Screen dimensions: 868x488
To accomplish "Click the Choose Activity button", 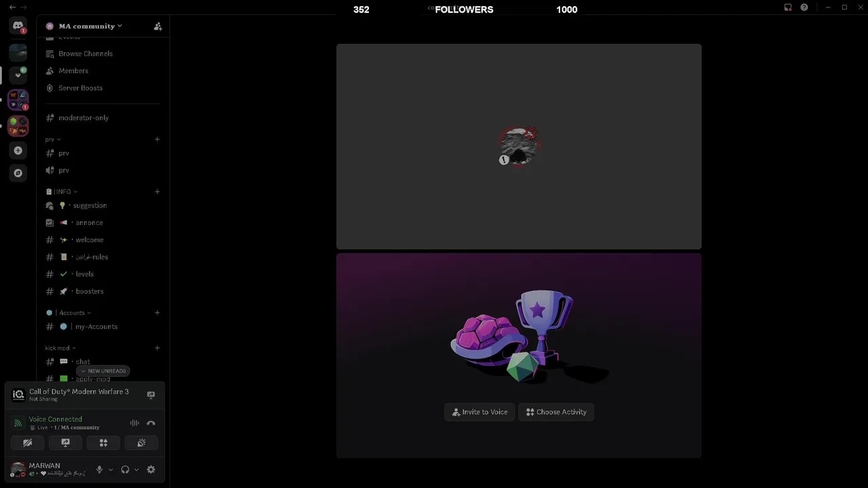I will tap(556, 412).
